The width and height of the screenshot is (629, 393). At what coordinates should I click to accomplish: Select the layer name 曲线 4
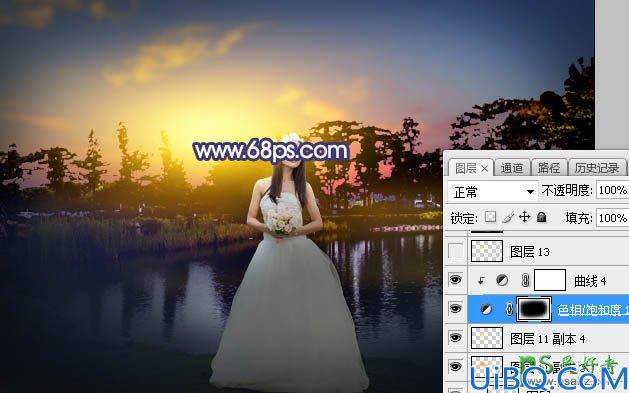pyautogui.click(x=590, y=281)
